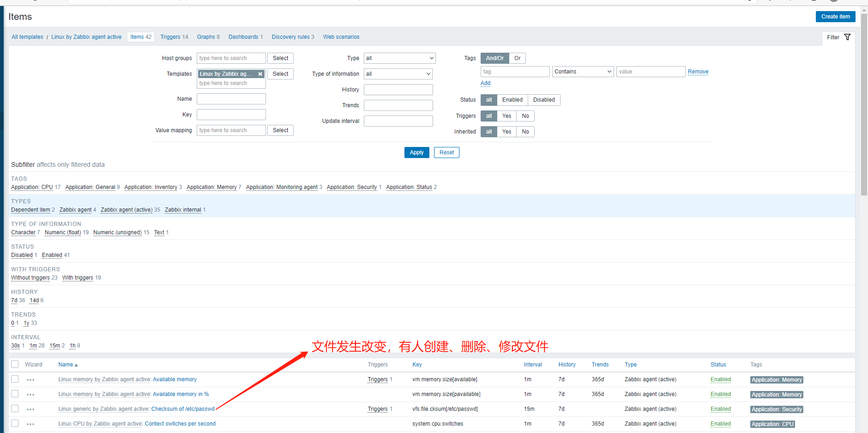Click the Filter funnel icon
Viewport: 868px width, 433px height.
[x=847, y=37]
